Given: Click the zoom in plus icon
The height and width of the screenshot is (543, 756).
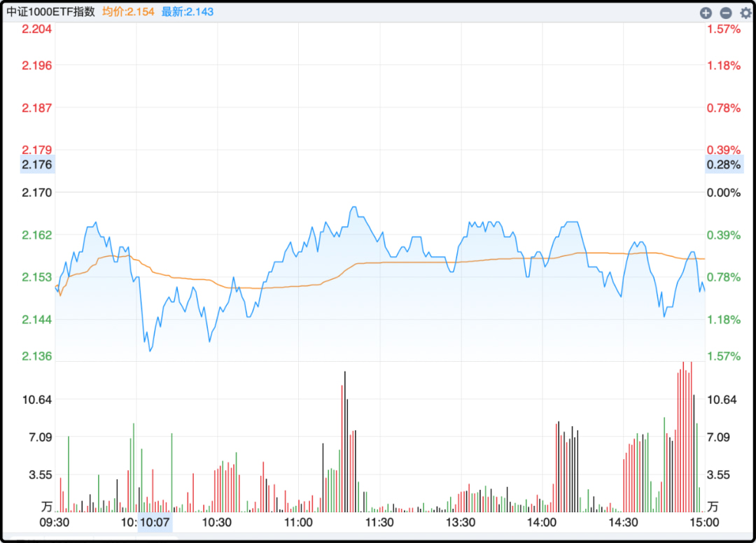Looking at the screenshot, I should click(706, 13).
